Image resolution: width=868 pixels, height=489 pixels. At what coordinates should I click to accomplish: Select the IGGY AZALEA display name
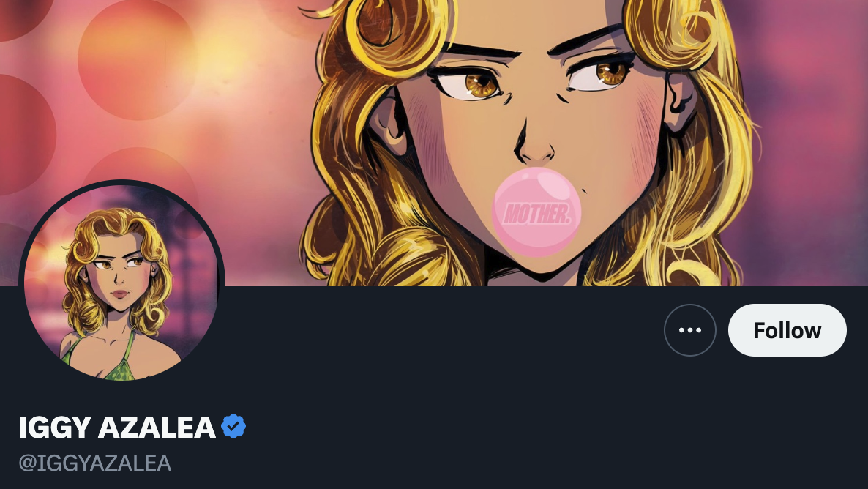117,428
